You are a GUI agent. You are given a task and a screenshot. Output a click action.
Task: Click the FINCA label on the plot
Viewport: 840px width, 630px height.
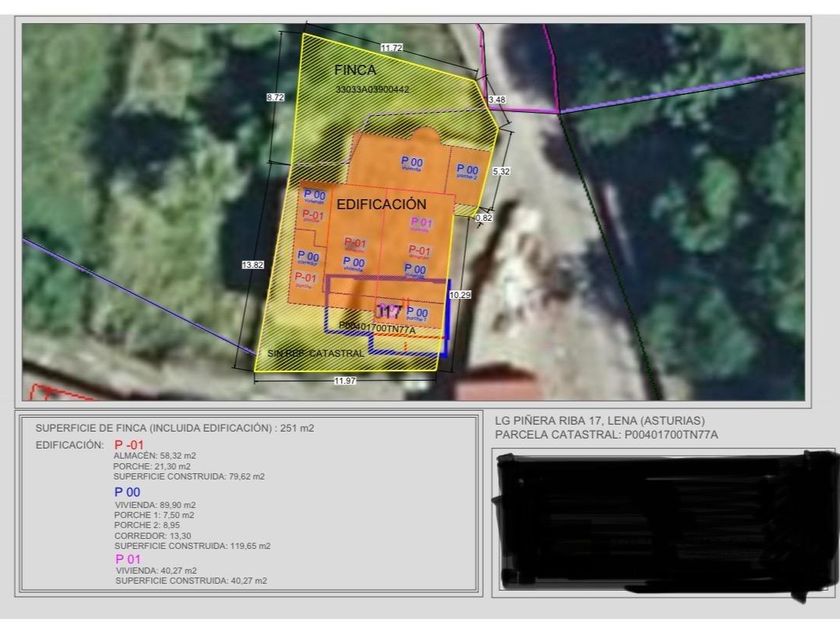tap(355, 70)
